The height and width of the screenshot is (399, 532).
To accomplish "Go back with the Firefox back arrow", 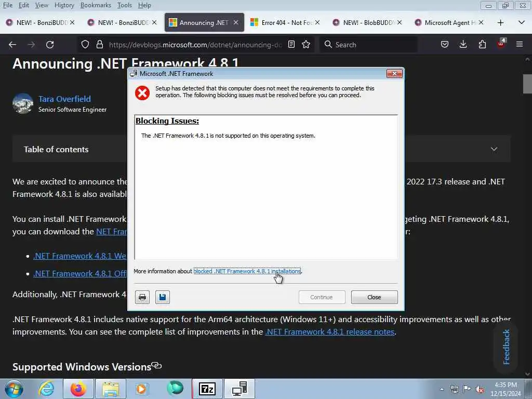I will point(12,45).
